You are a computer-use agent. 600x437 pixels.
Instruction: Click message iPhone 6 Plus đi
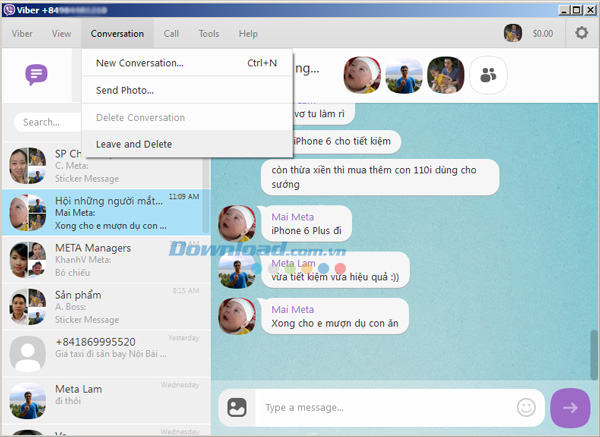(x=306, y=223)
